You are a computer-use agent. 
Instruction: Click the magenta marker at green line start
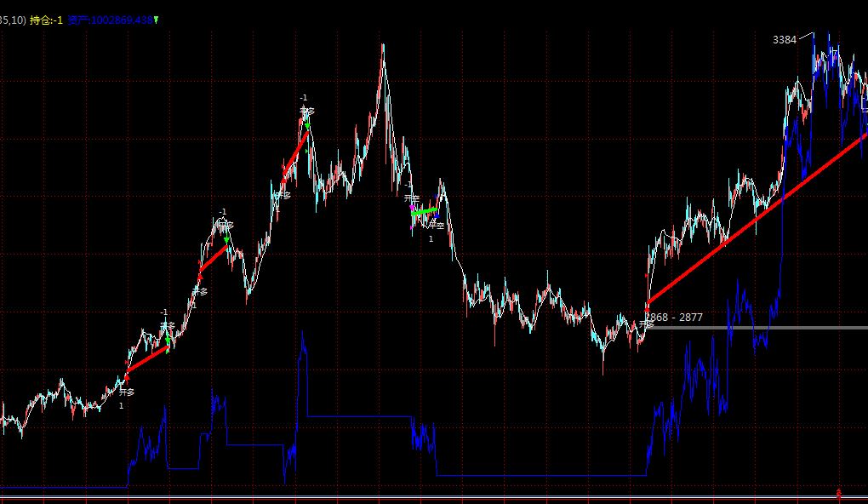pyautogui.click(x=412, y=209)
